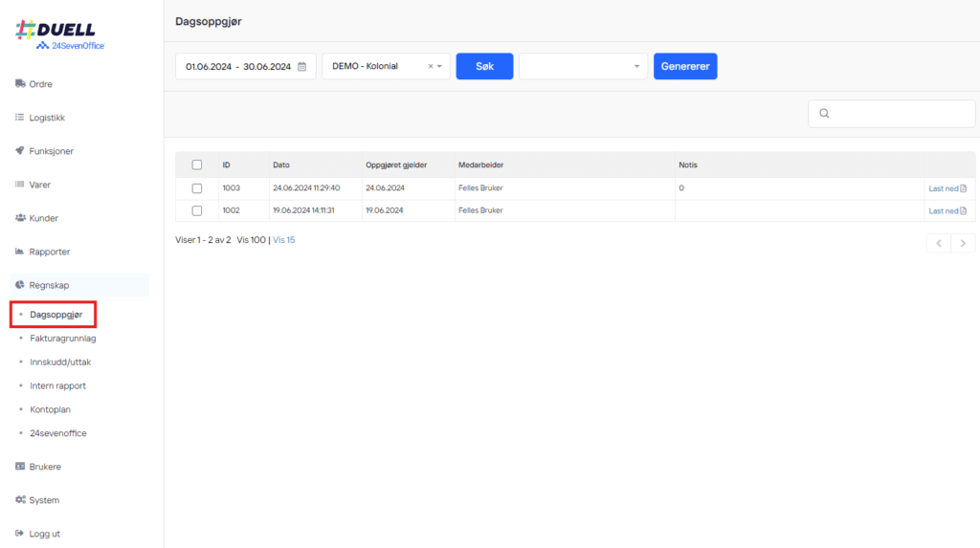
Task: Click the Regnskap pie chart icon
Action: [x=20, y=285]
